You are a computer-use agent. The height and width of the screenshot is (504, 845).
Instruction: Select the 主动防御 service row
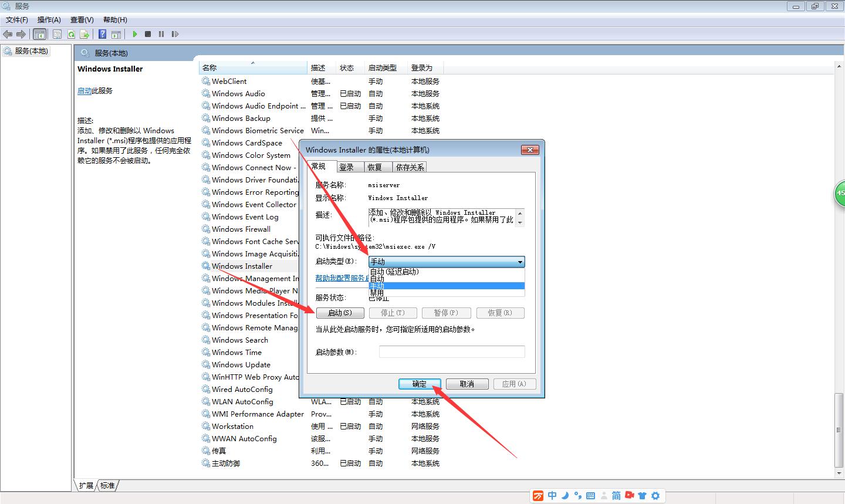coord(322,463)
